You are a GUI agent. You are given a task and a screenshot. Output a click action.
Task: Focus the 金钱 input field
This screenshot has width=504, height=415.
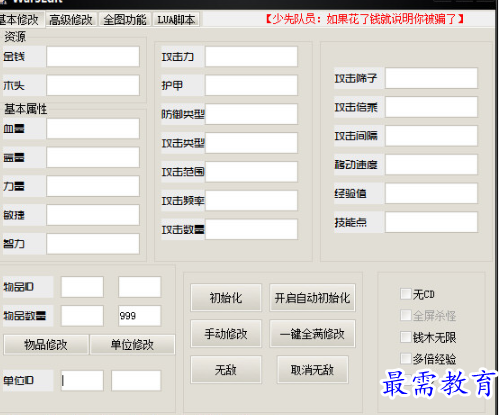(93, 56)
